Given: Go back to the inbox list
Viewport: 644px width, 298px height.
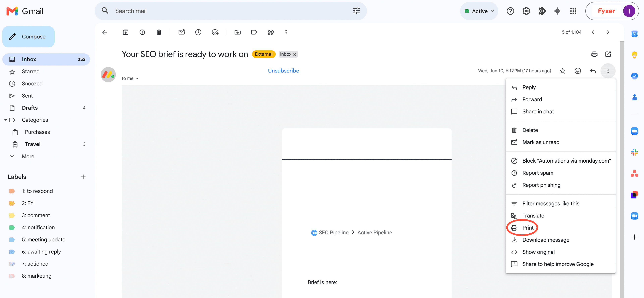Looking at the screenshot, I should (104, 32).
